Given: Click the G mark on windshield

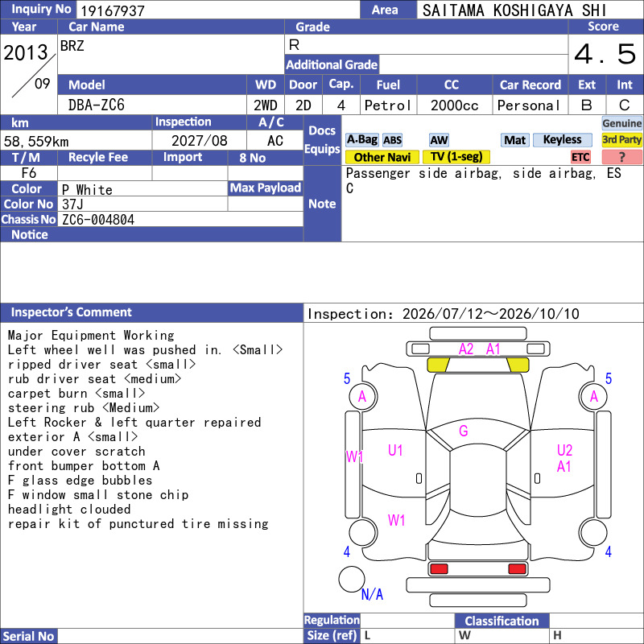Looking at the screenshot, I should click(x=464, y=431).
